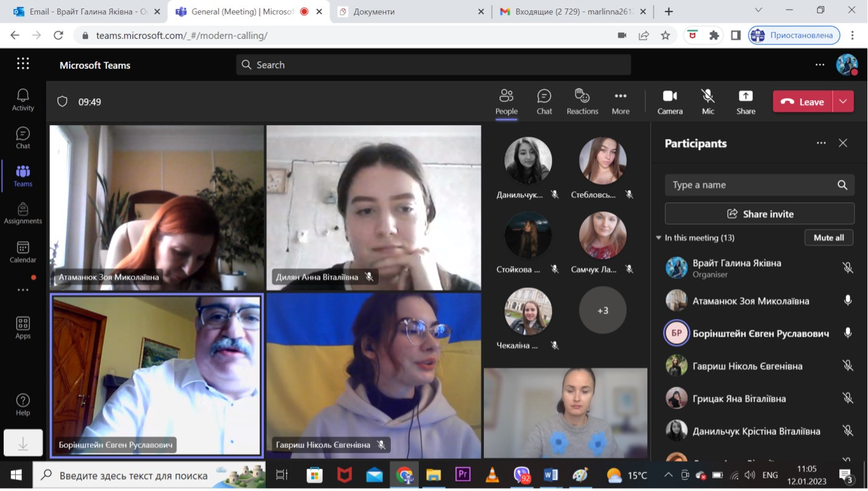Screen dimensions: 868x491
Task: Open Reactions in the meeting toolbar
Action: pos(582,101)
